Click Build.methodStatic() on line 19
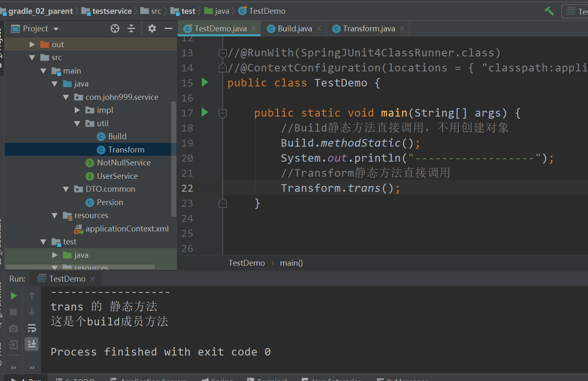This screenshot has width=588, height=381. 350,143
